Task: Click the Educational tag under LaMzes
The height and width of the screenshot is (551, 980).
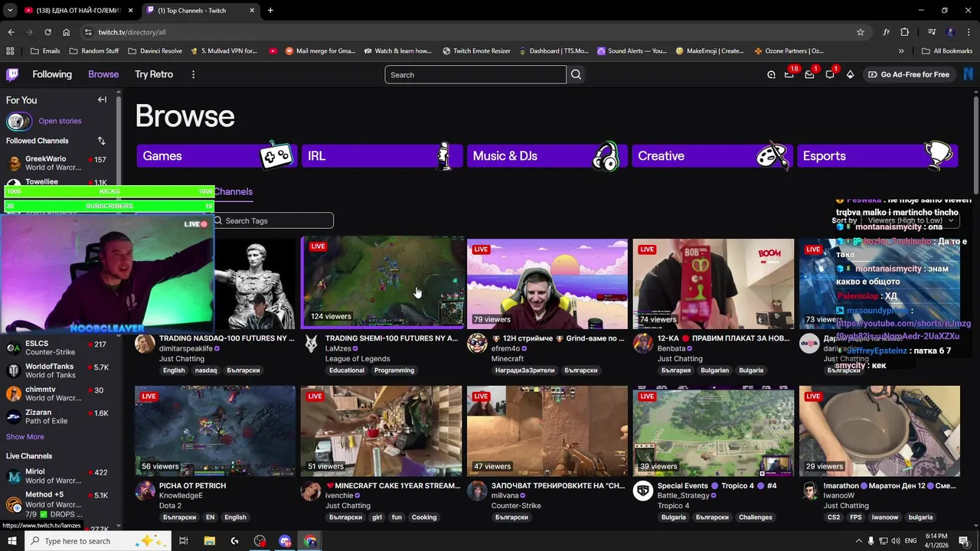Action: (x=347, y=370)
